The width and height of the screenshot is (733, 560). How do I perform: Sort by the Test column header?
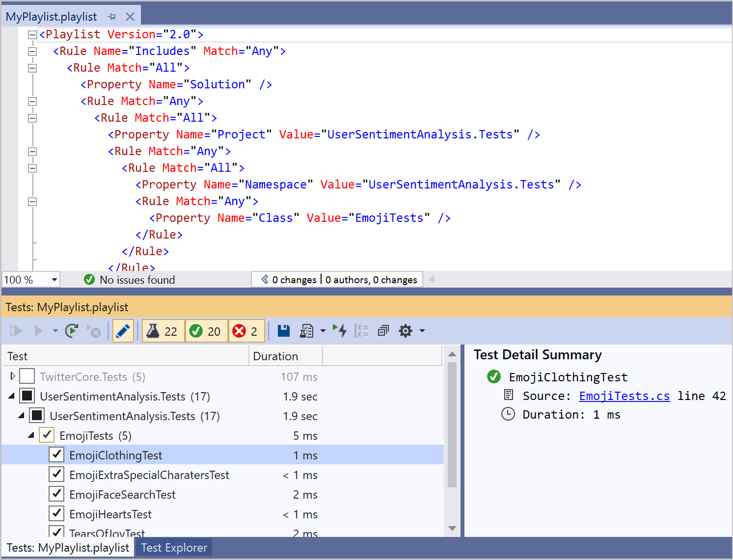pyautogui.click(x=126, y=356)
